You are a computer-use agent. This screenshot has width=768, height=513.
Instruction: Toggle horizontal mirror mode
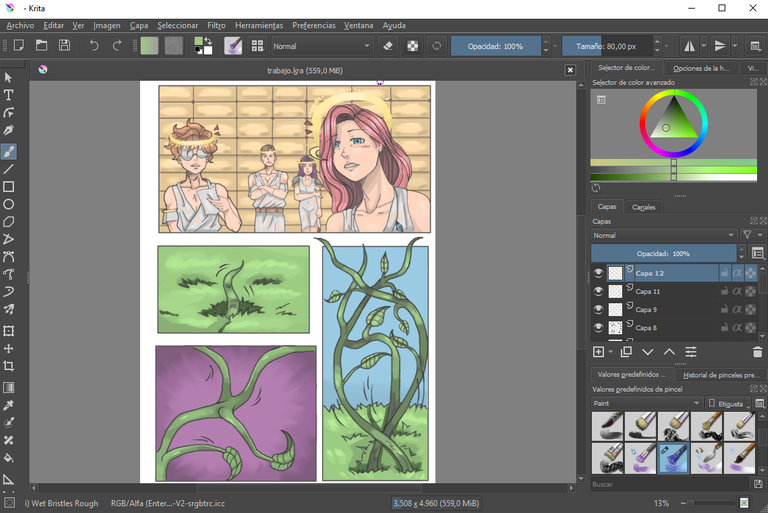689,46
